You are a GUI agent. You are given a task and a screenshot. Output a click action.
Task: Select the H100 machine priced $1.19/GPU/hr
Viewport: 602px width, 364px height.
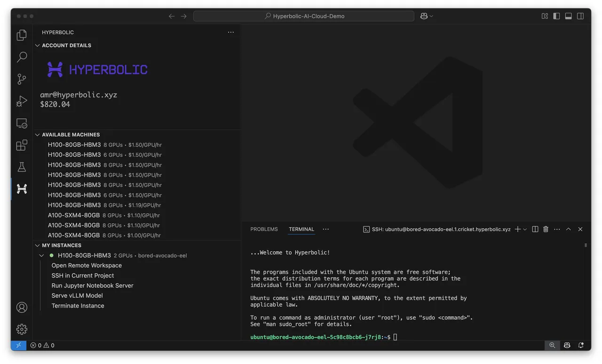click(x=136, y=205)
